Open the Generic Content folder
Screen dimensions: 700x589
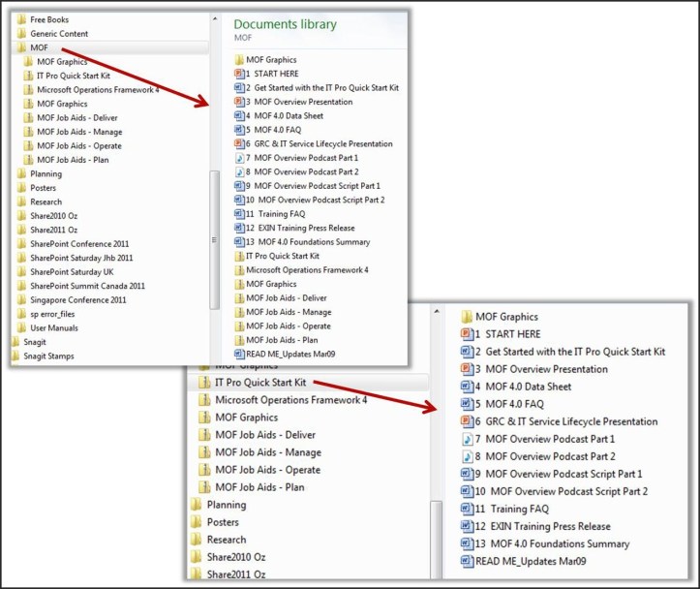[x=58, y=34]
